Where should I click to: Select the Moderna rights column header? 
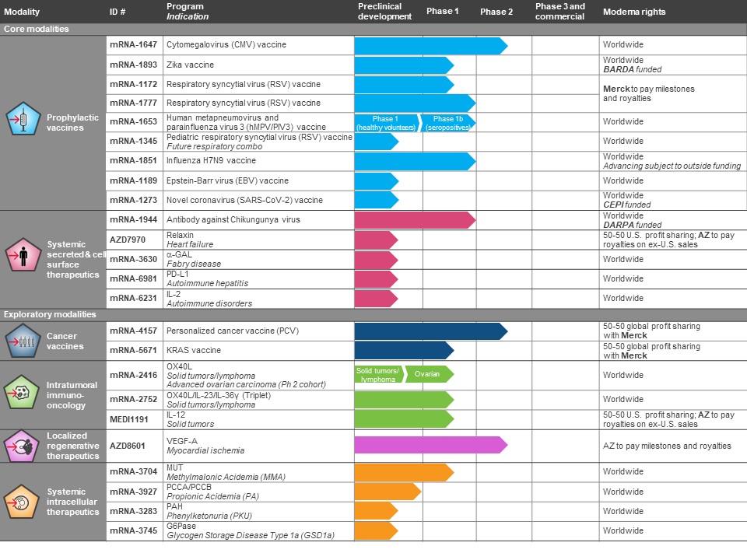(634, 12)
